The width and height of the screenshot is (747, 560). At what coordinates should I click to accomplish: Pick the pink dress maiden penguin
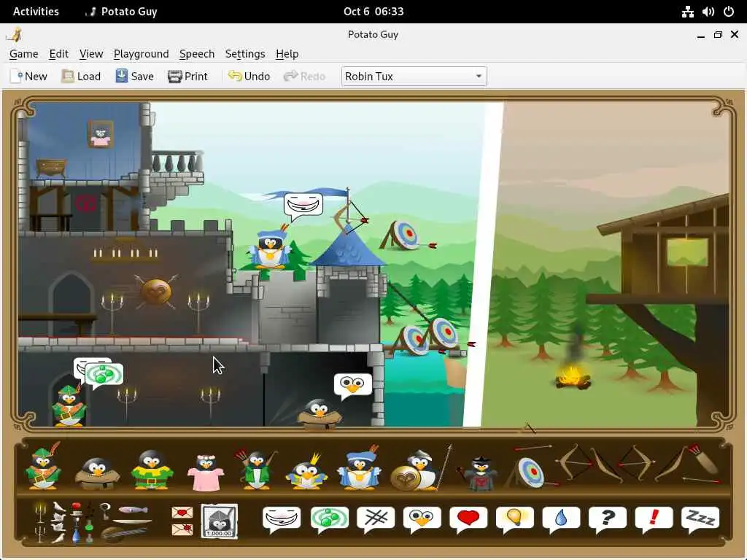pyautogui.click(x=205, y=472)
